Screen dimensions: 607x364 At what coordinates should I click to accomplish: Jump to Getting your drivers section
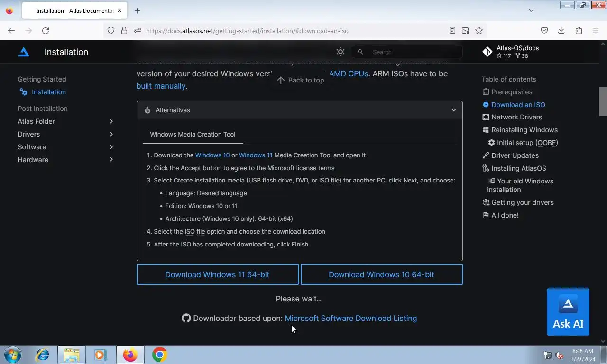pyautogui.click(x=523, y=202)
